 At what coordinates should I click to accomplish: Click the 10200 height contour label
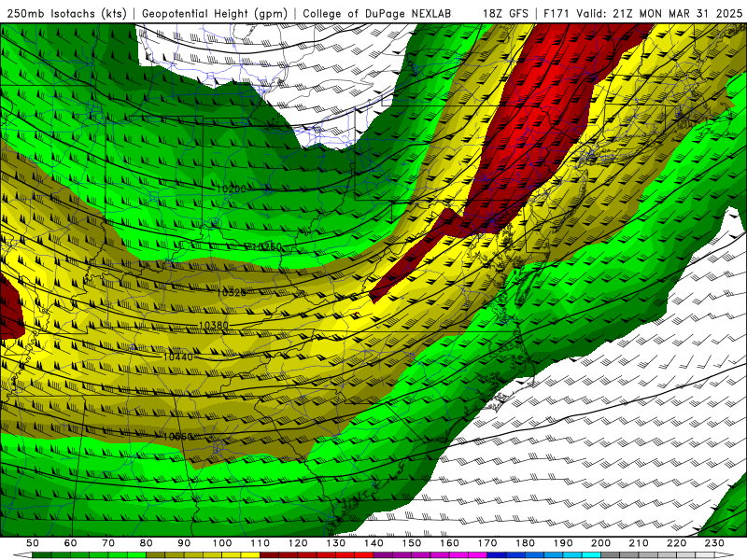[232, 189]
